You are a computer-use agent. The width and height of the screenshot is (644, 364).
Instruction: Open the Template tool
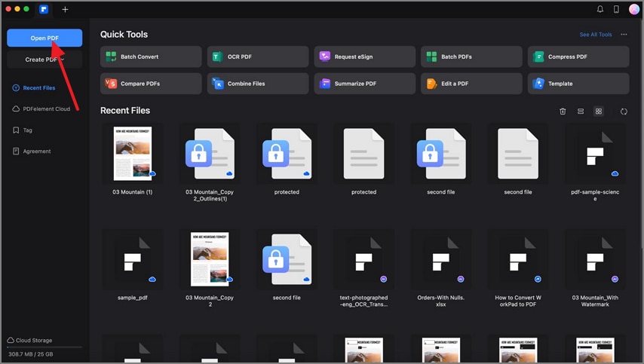[578, 84]
